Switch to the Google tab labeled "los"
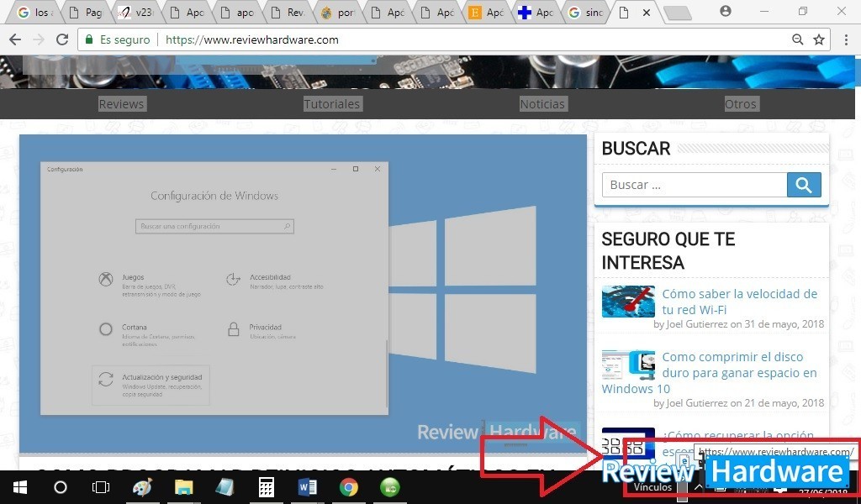 coord(34,13)
